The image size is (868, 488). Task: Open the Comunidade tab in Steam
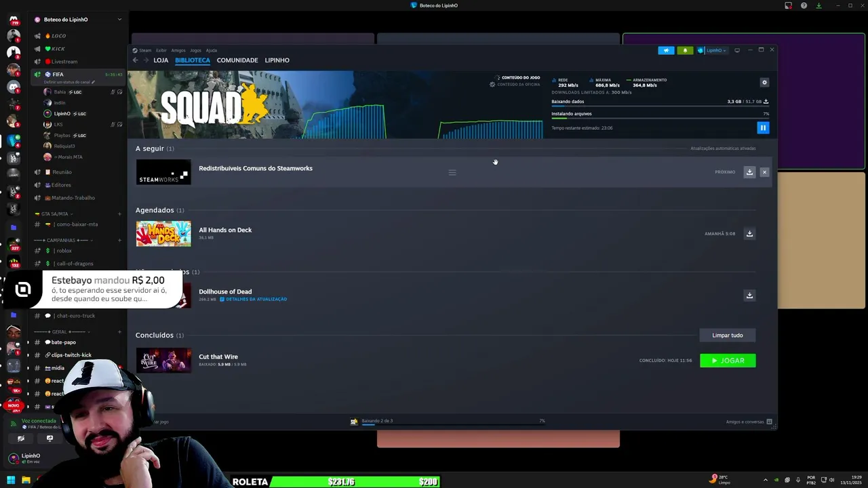point(237,60)
